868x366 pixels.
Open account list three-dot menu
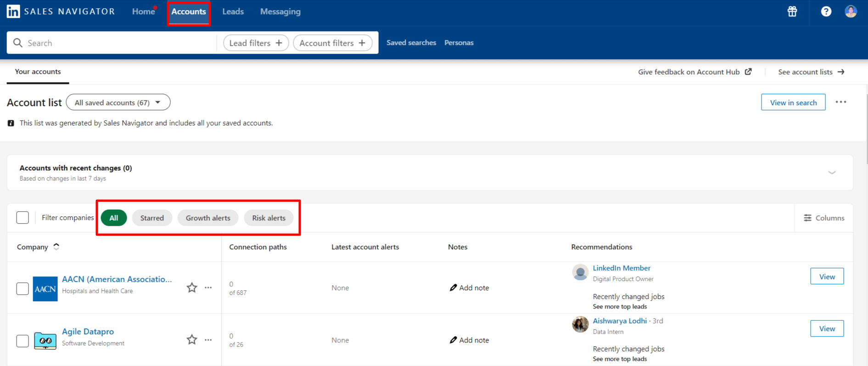840,102
